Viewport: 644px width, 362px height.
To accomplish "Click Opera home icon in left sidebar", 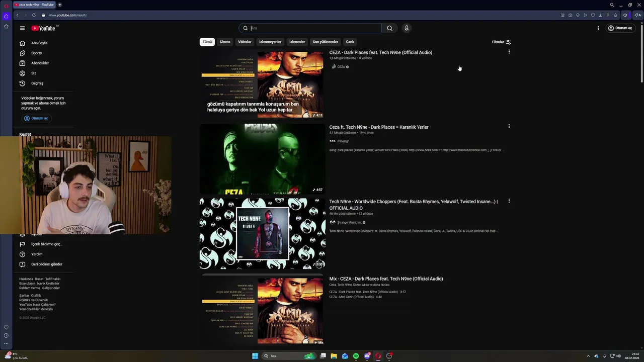I will (6, 16).
